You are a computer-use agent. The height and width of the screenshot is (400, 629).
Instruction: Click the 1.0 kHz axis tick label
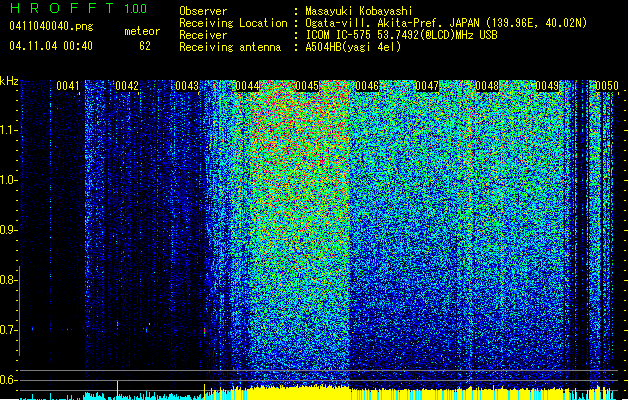(x=8, y=180)
